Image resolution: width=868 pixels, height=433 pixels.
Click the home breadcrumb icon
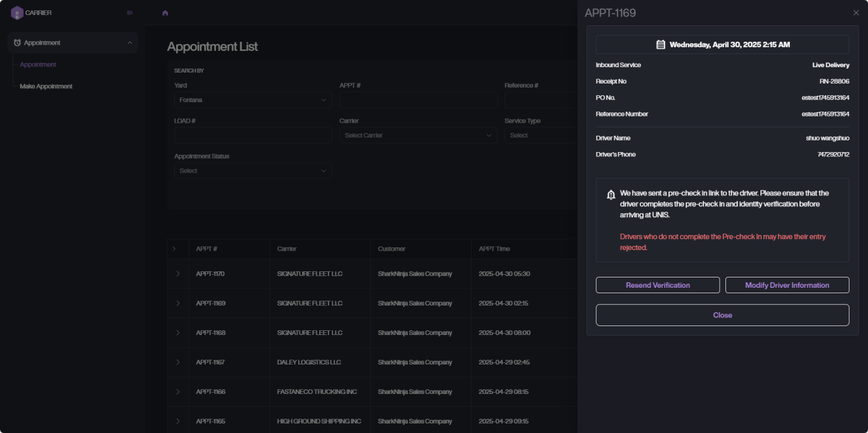click(x=165, y=13)
